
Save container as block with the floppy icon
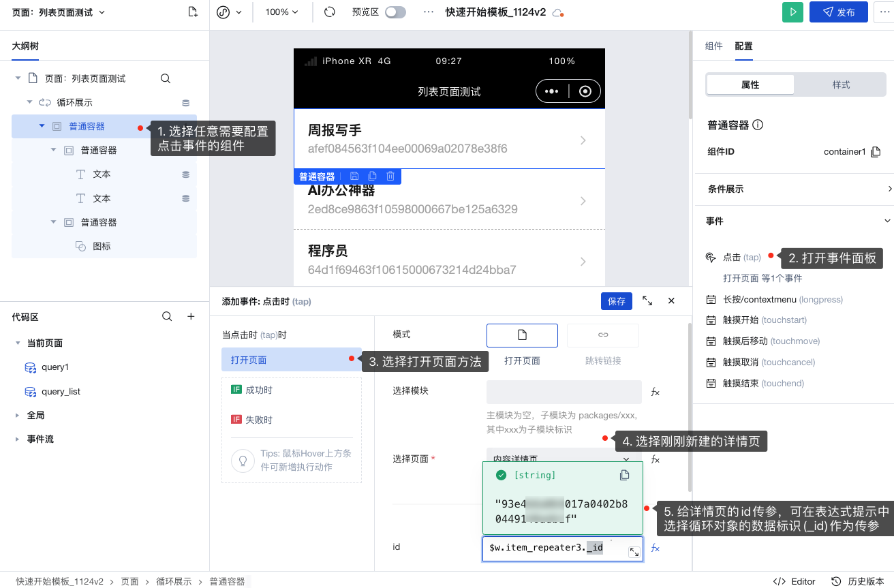(354, 176)
